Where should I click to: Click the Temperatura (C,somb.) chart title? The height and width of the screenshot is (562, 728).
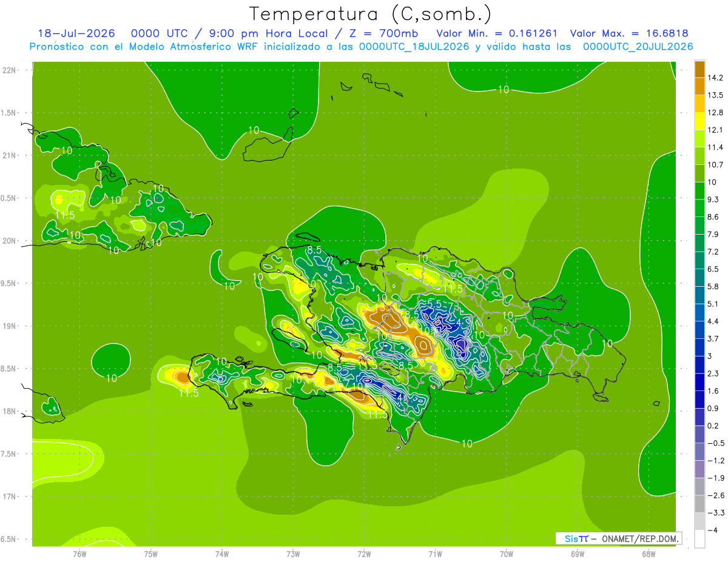click(x=370, y=14)
